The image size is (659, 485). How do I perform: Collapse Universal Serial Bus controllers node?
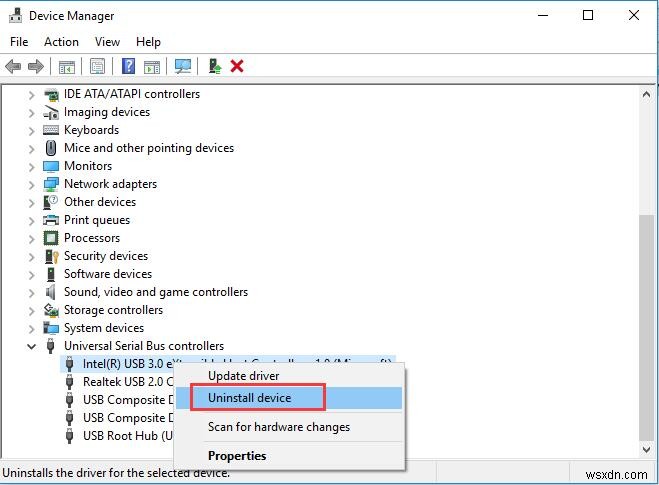tap(32, 347)
